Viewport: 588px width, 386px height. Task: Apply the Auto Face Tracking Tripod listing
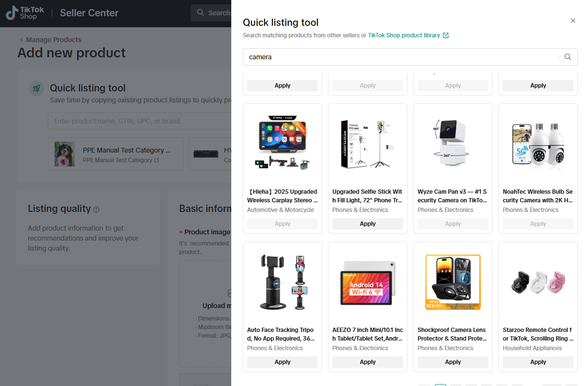point(283,362)
